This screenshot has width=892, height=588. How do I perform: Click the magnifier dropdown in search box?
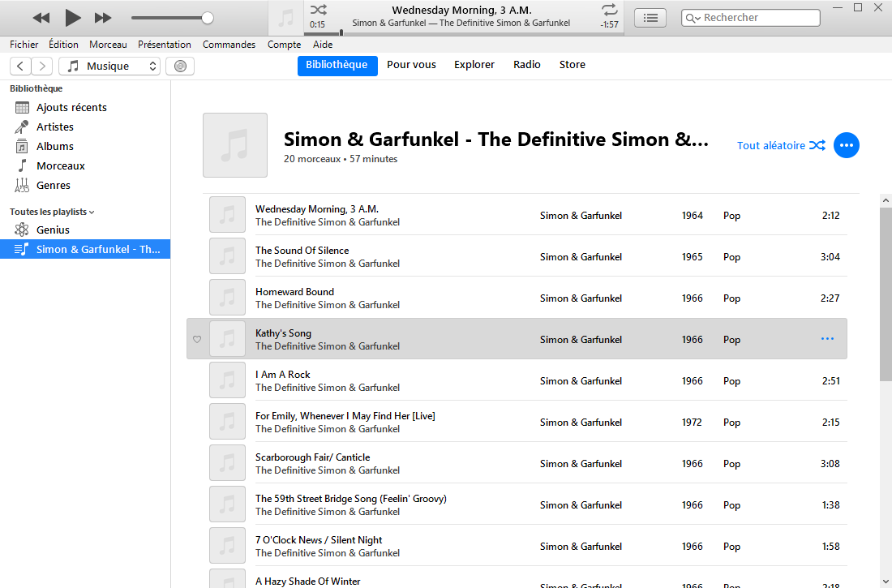click(x=693, y=18)
